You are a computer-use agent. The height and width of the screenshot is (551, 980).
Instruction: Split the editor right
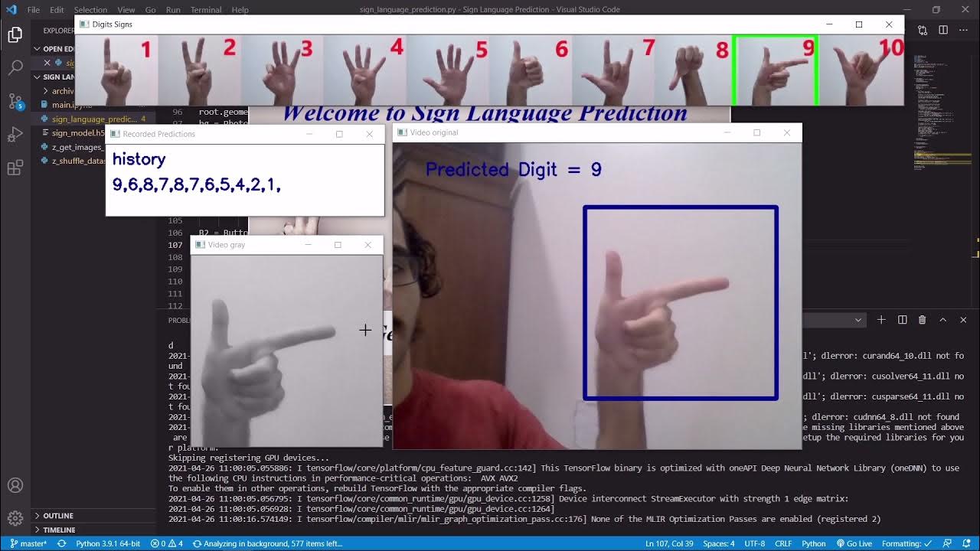[x=943, y=30]
